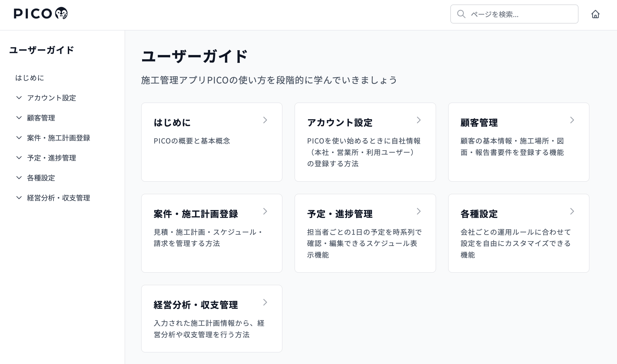Click description starting 入力された施工計画情報
Image resolution: width=617 pixels, height=364 pixels.
click(x=209, y=329)
